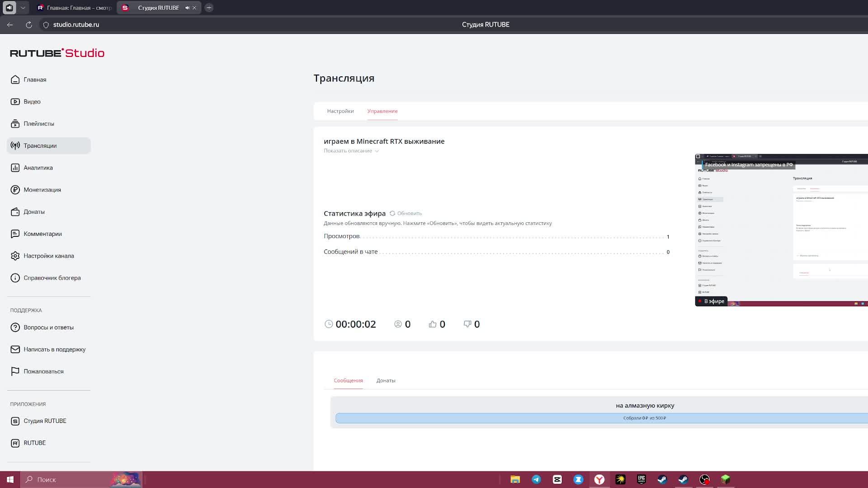Click the Обновить refresh statistics icon
868x488 pixels.
(392, 213)
